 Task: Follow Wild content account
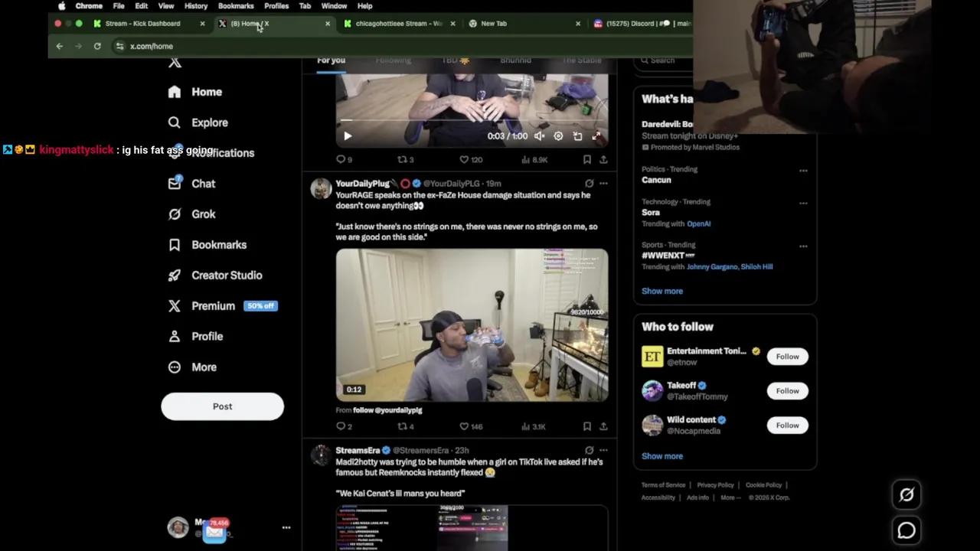(787, 425)
